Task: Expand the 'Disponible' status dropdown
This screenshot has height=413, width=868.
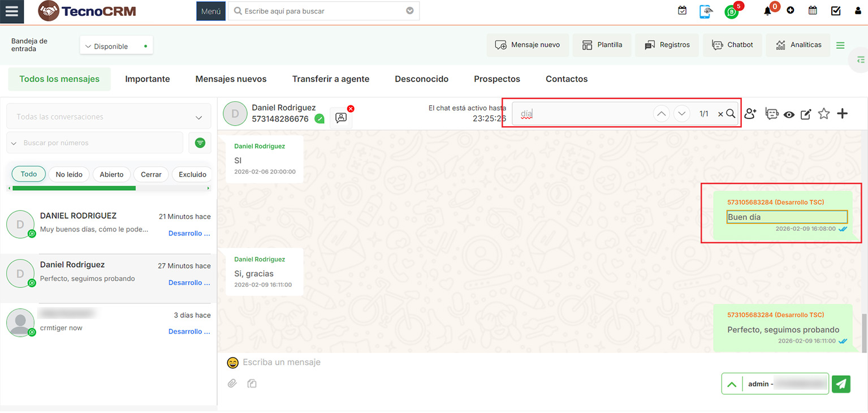Action: [x=116, y=46]
